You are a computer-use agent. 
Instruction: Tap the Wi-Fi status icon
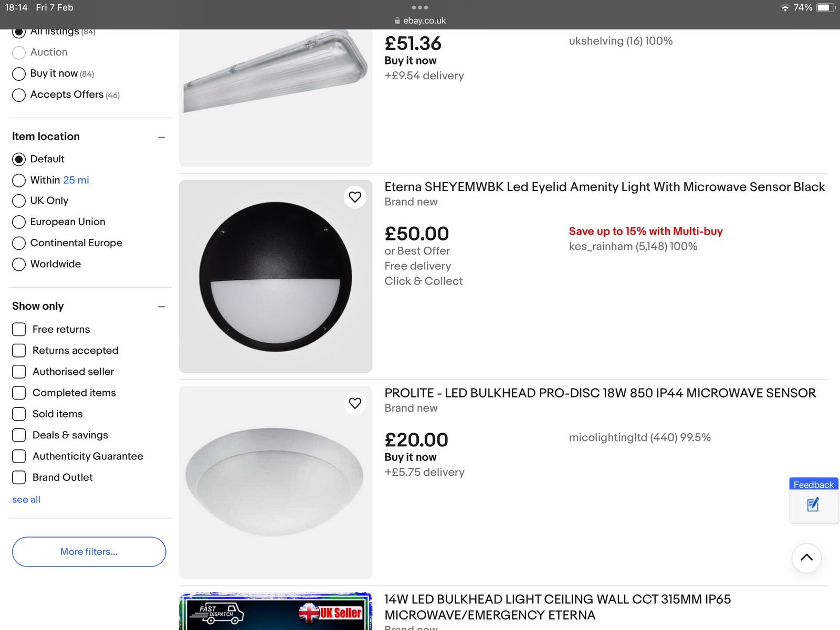pyautogui.click(x=785, y=7)
